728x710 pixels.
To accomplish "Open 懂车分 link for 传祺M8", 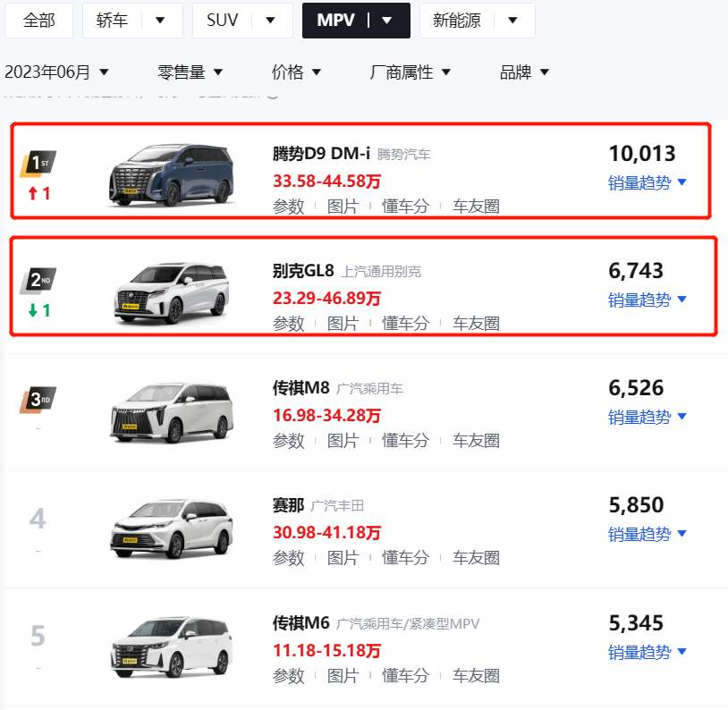I will (x=405, y=440).
